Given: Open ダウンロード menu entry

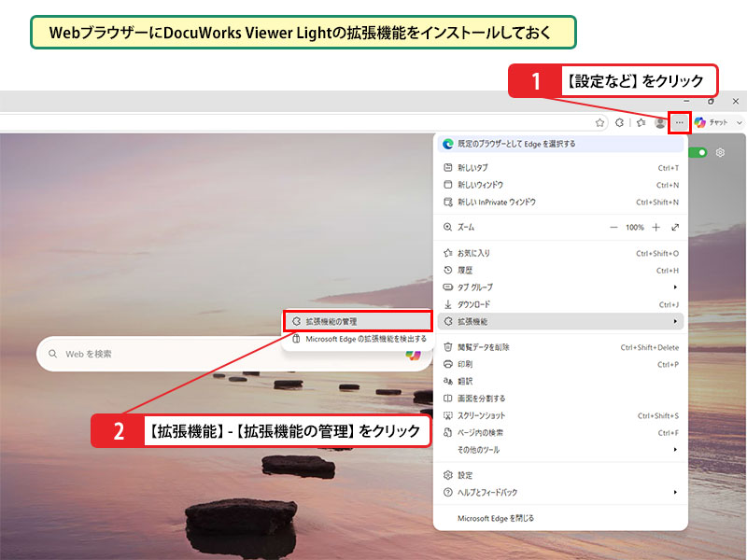Looking at the screenshot, I should click(560, 304).
